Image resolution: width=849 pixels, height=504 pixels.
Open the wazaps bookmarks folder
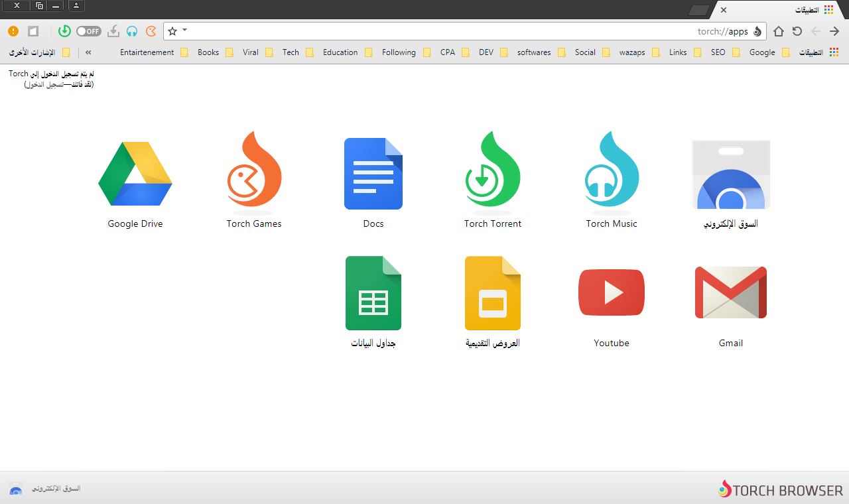(639, 52)
